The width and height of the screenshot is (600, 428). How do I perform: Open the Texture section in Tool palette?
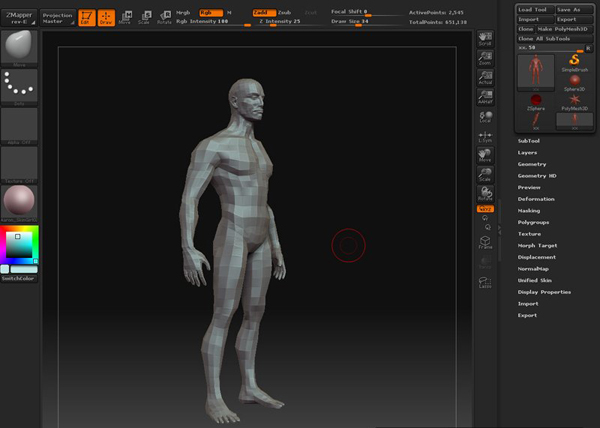pos(529,234)
